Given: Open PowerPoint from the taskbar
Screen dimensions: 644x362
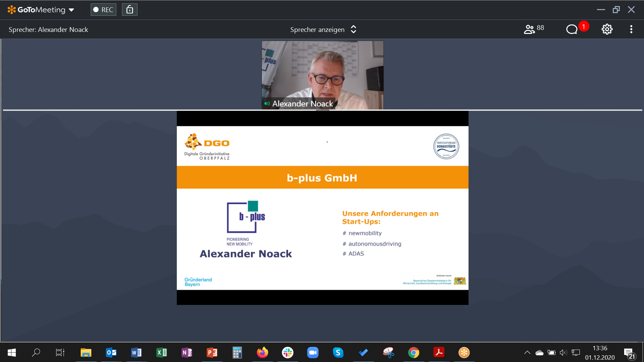Looking at the screenshot, I should [212, 352].
